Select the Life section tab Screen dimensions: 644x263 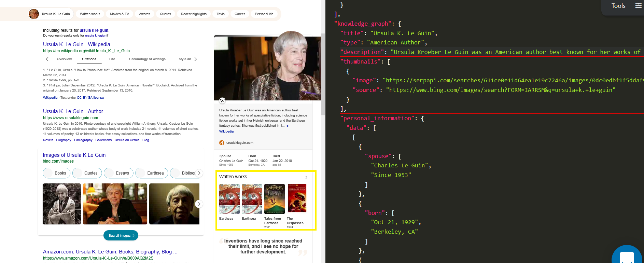pyautogui.click(x=112, y=59)
